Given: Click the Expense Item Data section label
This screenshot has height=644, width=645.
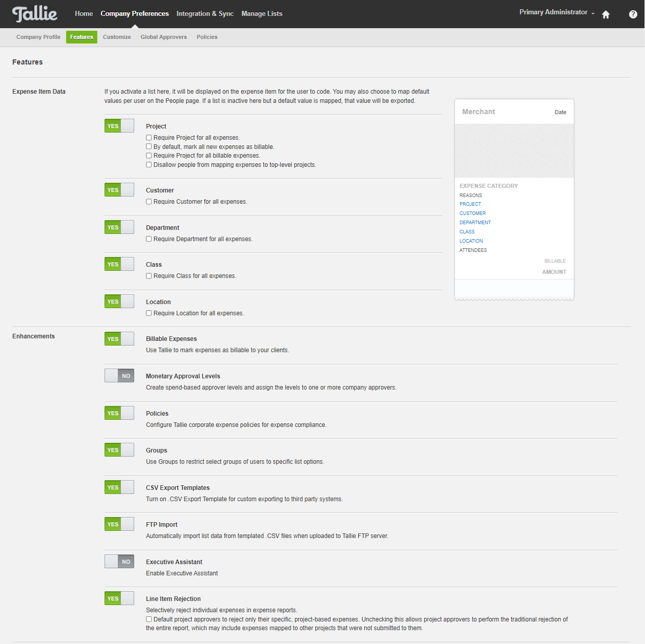Looking at the screenshot, I should pyautogui.click(x=39, y=92).
